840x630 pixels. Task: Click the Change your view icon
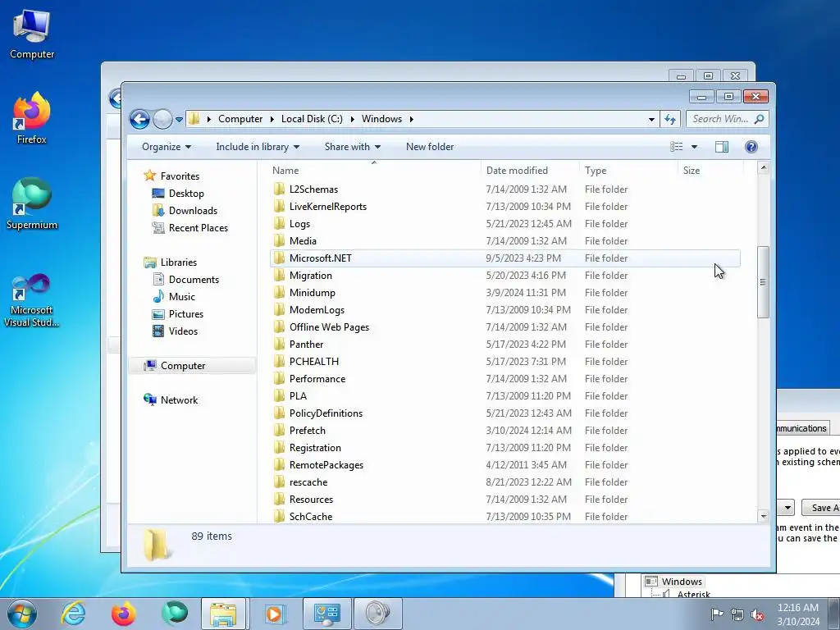[x=677, y=147]
